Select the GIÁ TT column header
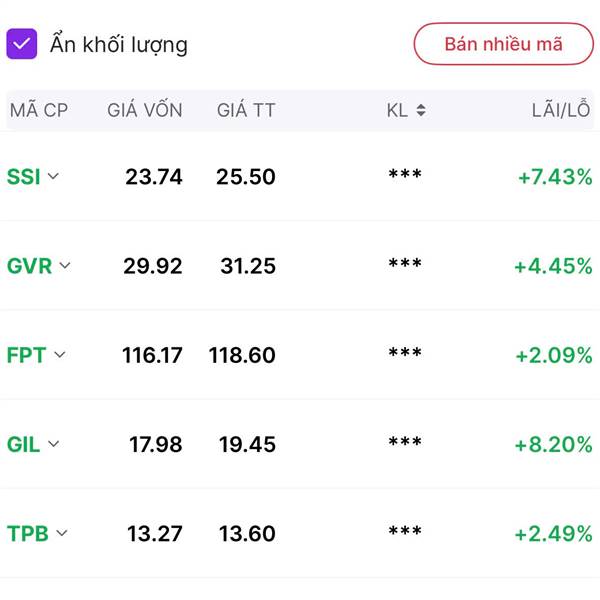The image size is (600, 600). pos(246,110)
